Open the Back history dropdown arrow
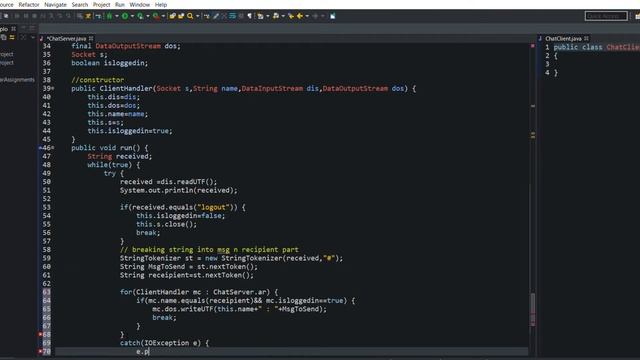 point(307,16)
